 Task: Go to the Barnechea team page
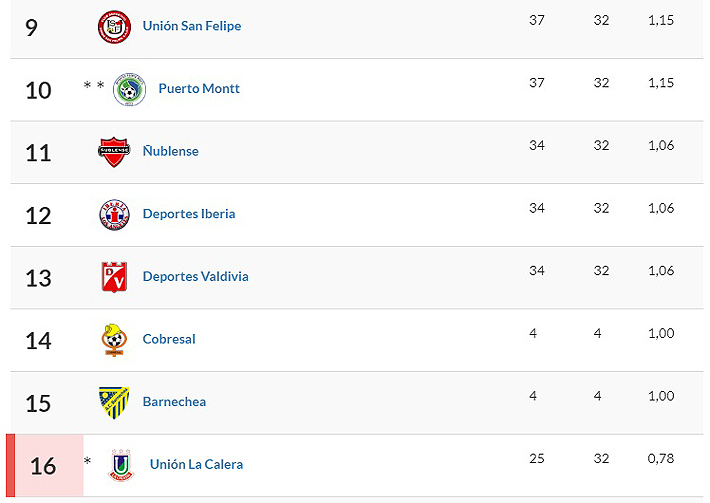click(174, 402)
